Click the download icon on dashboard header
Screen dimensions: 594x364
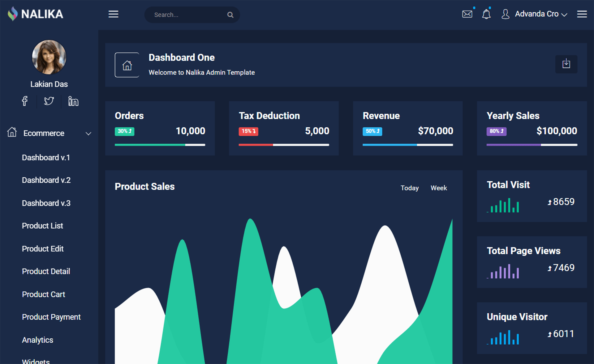[566, 64]
